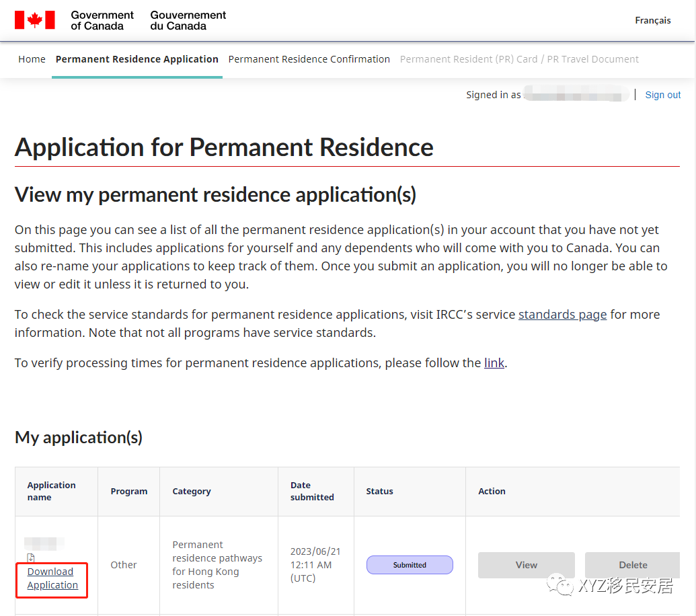Click the Submitted status badge
Viewport: 696px width, 616px height.
(410, 565)
